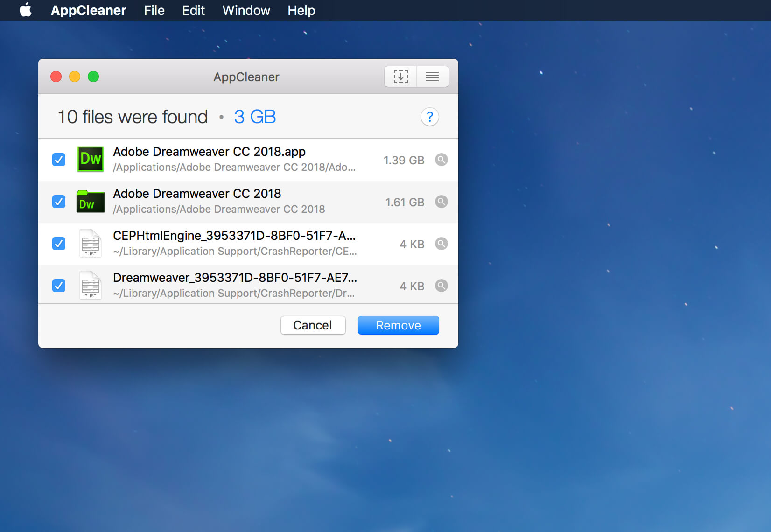Zoom the AppCleaner window with green button
Viewport: 771px width, 532px height.
(93, 77)
